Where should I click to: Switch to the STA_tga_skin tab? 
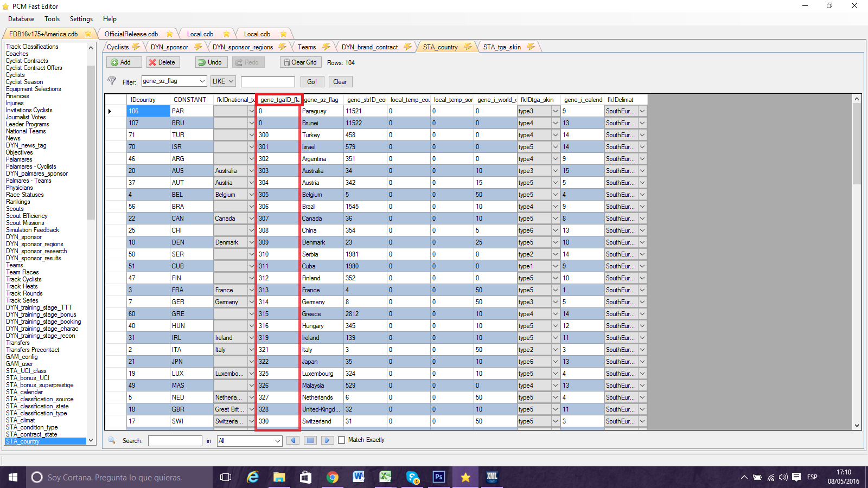coord(502,47)
